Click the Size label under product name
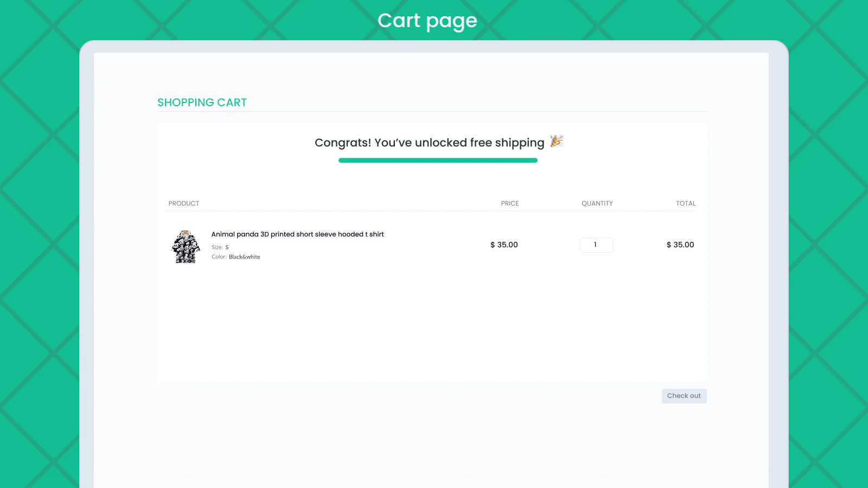Image resolution: width=868 pixels, height=488 pixels. tap(217, 247)
